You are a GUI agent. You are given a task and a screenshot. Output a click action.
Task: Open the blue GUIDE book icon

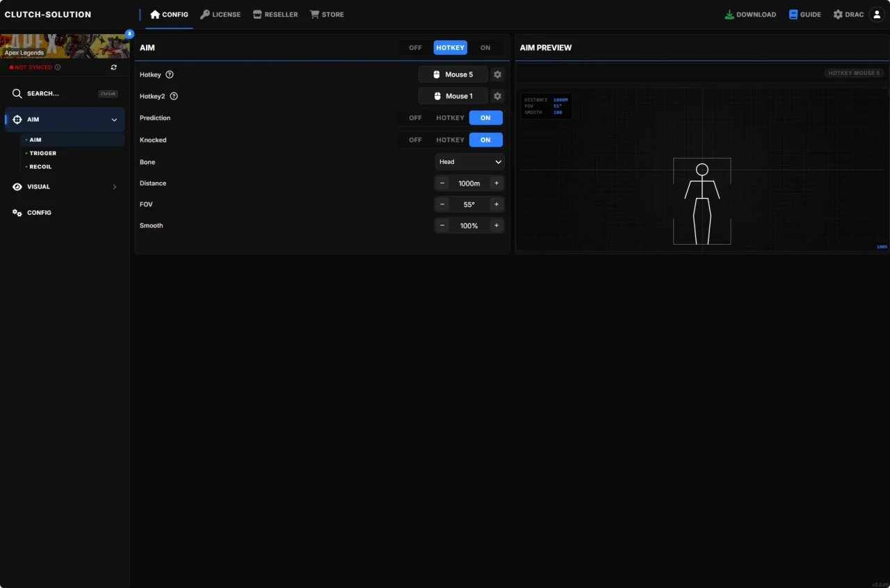pyautogui.click(x=793, y=14)
